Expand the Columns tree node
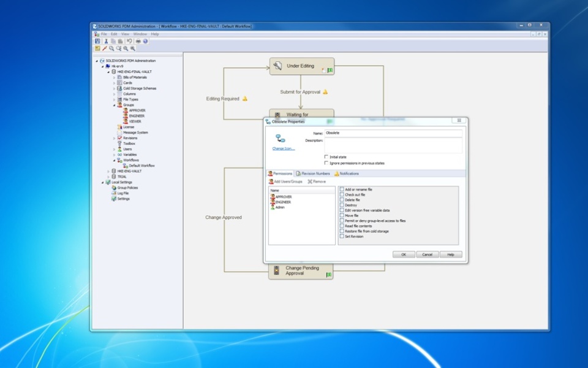This screenshot has height=368, width=588. coord(115,94)
